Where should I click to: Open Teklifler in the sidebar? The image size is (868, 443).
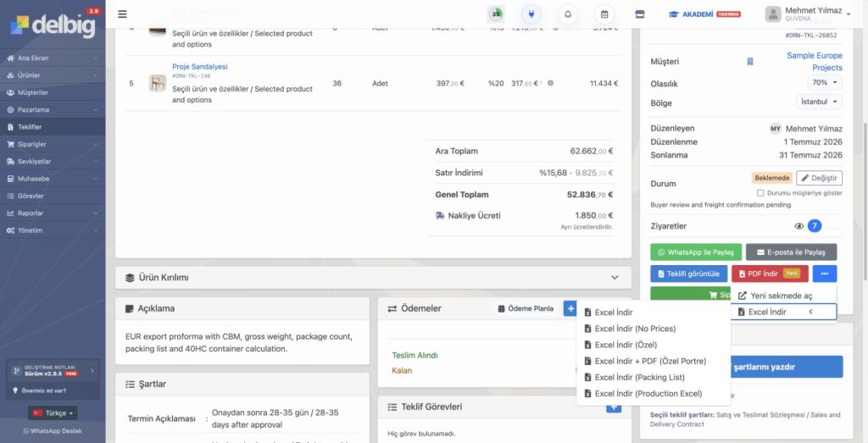click(x=53, y=127)
